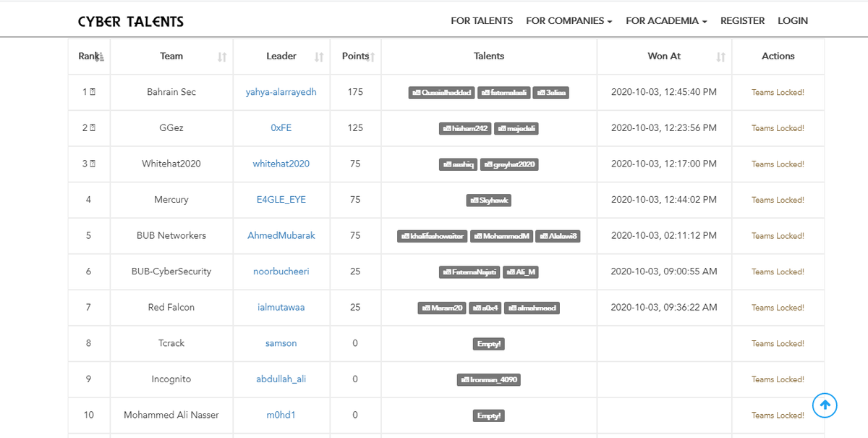Click the Empty! badge in Tcrack row
The image size is (868, 438).
click(489, 344)
